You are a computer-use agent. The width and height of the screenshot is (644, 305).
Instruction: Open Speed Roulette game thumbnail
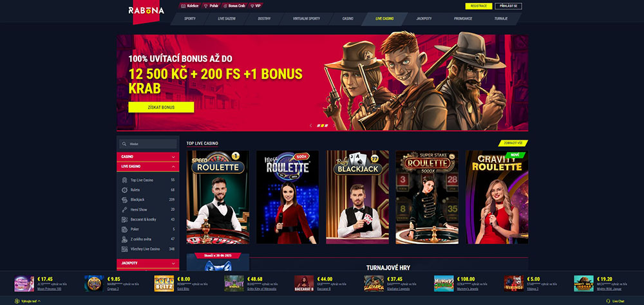pyautogui.click(x=218, y=197)
